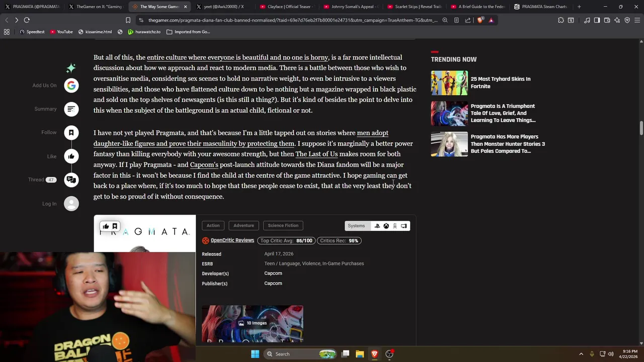Open reader mode icon in address bar
644x362 pixels.
coord(456,20)
